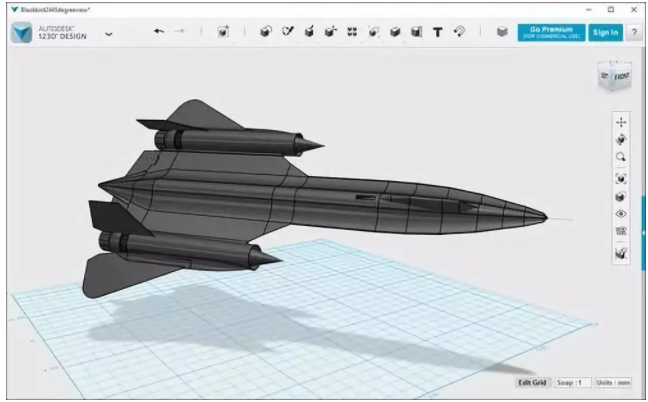Click the FRONT face of the view cube
648x402 pixels.
pos(622,77)
